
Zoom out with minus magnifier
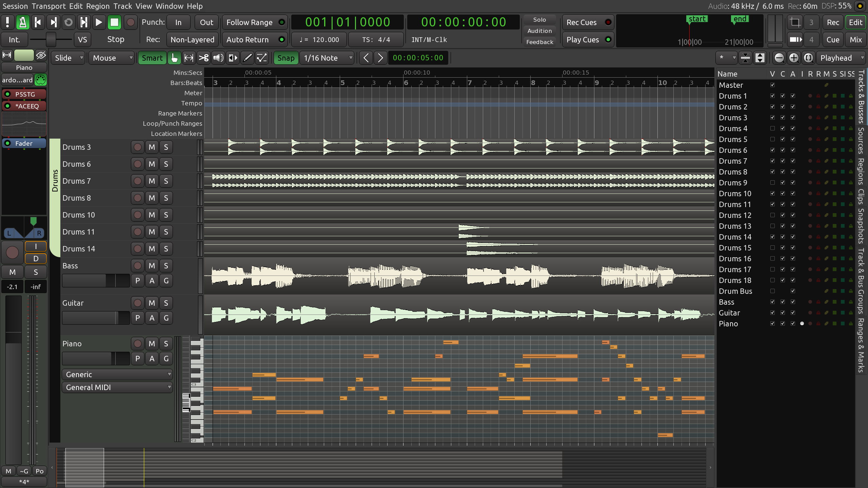pyautogui.click(x=779, y=58)
